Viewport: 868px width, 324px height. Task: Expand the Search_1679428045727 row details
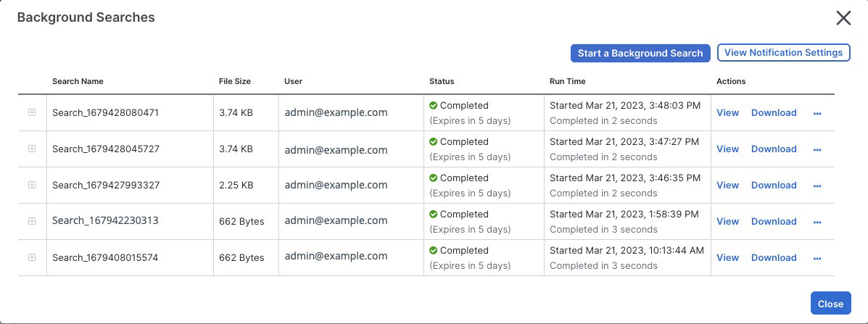[32, 149]
